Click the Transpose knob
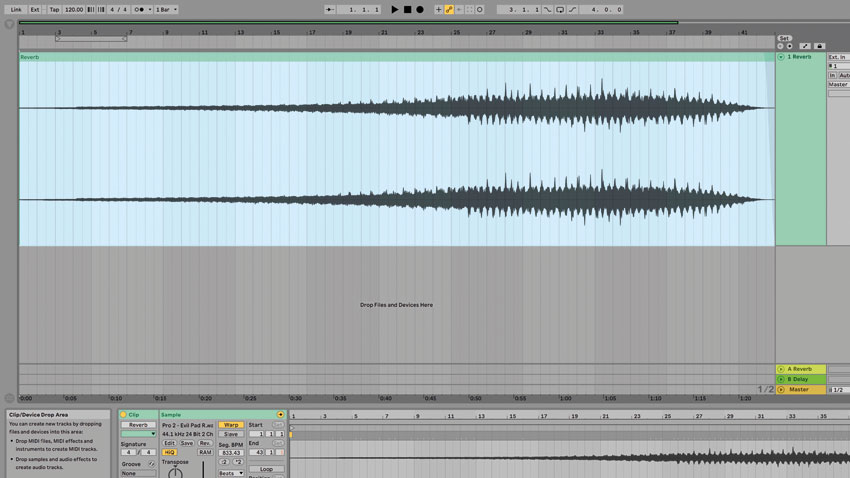850x478 pixels. coord(175,472)
